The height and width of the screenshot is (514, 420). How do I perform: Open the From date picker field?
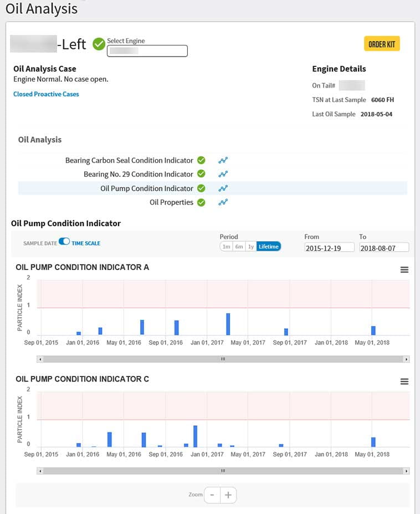(329, 248)
